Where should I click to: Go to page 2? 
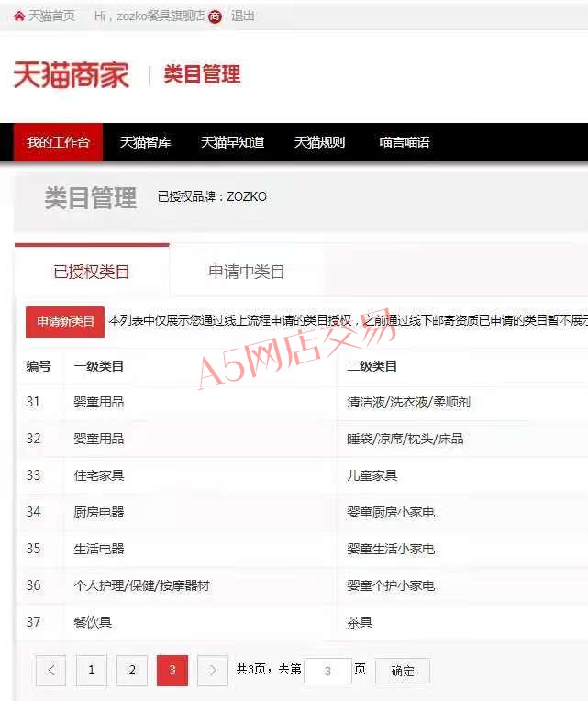coord(132,670)
